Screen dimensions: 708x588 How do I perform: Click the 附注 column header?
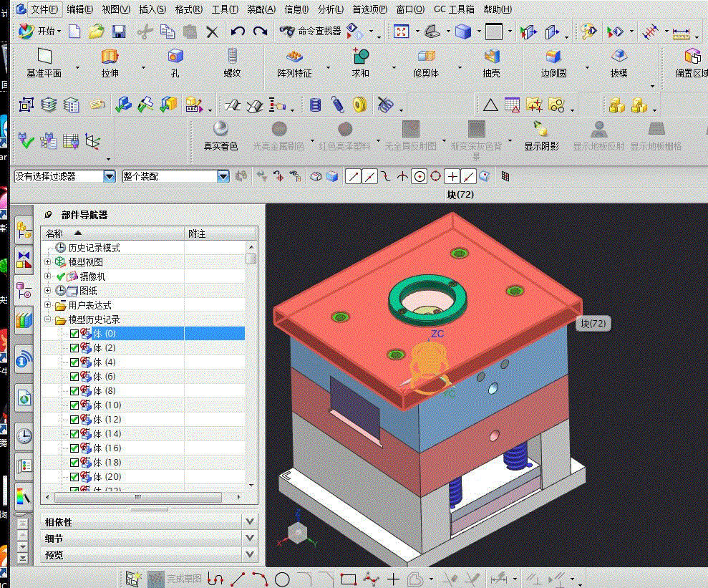pyautogui.click(x=220, y=233)
